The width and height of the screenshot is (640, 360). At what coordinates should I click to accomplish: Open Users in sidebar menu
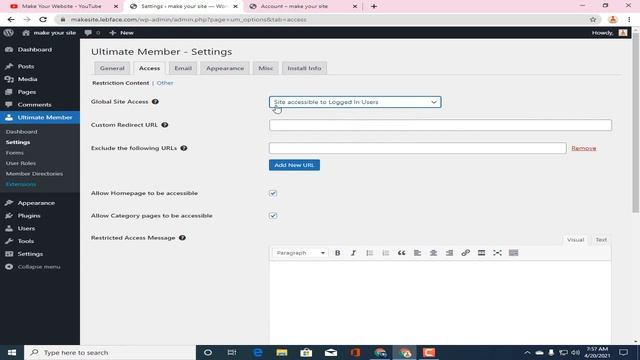pos(26,228)
